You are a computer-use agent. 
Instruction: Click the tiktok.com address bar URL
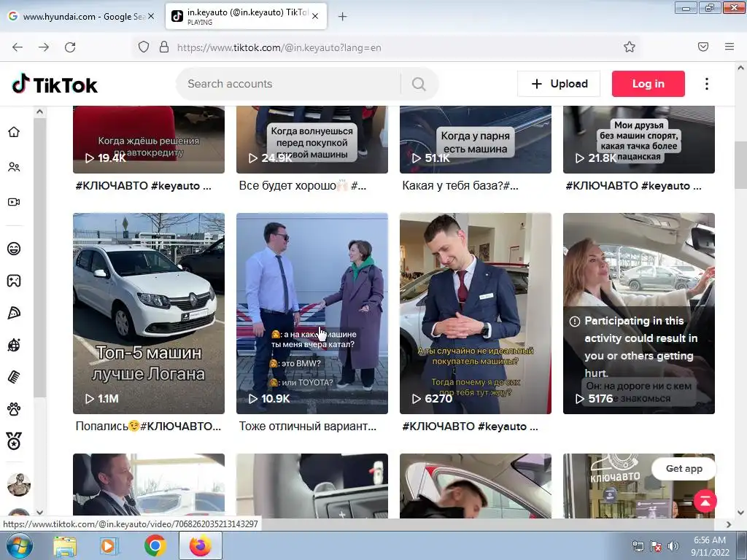(x=279, y=47)
